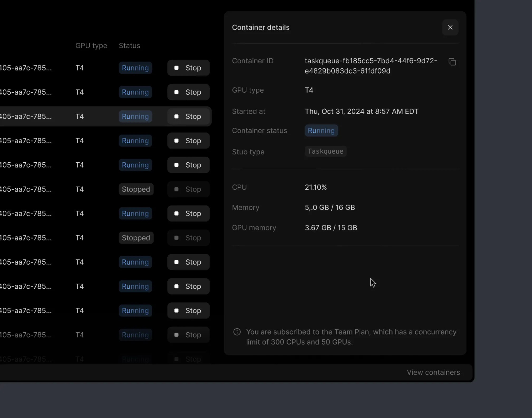Select the third container row in the table
Image resolution: width=532 pixels, height=418 pixels.
(x=79, y=116)
